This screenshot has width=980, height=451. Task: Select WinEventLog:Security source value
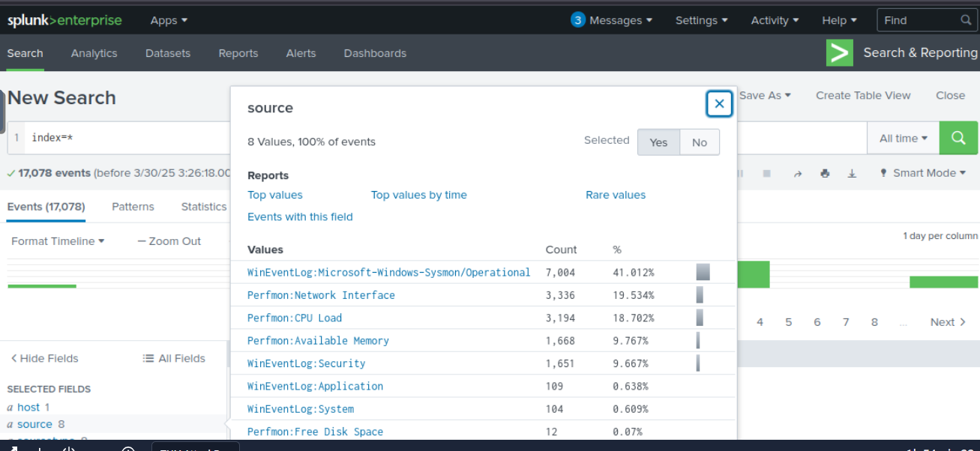pyautogui.click(x=306, y=363)
